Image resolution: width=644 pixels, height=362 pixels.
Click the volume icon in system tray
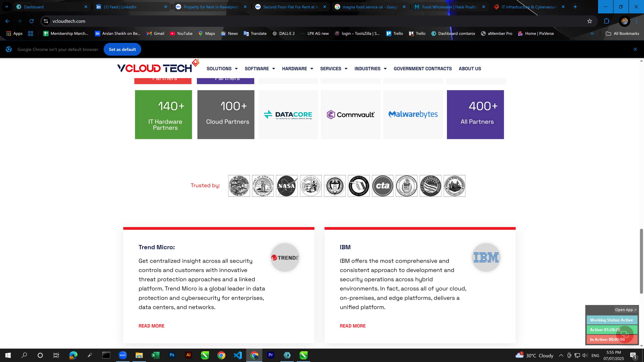(585, 355)
